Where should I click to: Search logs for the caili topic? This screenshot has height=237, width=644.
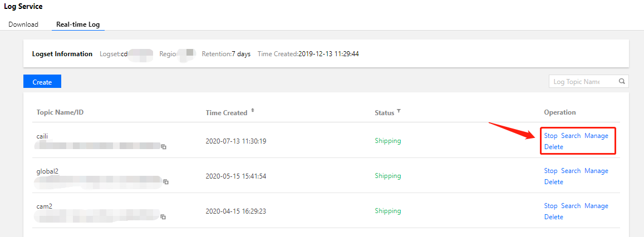click(571, 136)
